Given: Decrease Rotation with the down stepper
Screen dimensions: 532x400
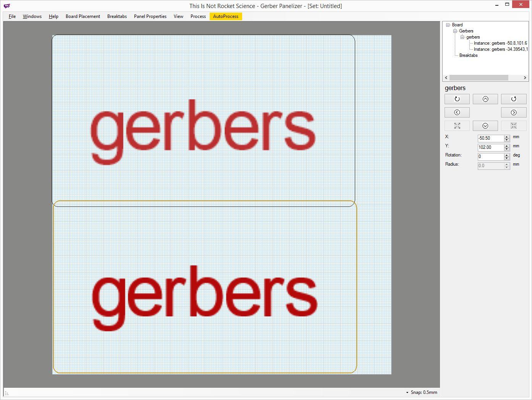Looking at the screenshot, I should pos(507,158).
